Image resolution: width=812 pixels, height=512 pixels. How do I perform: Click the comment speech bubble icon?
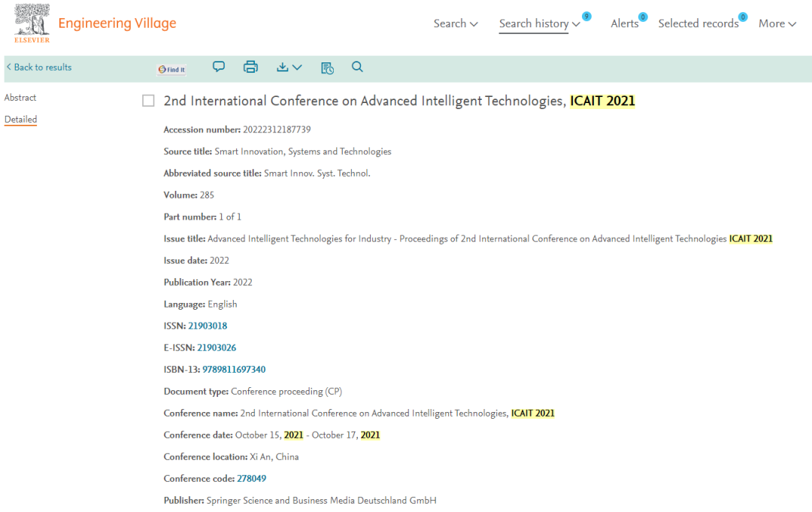[x=219, y=67]
